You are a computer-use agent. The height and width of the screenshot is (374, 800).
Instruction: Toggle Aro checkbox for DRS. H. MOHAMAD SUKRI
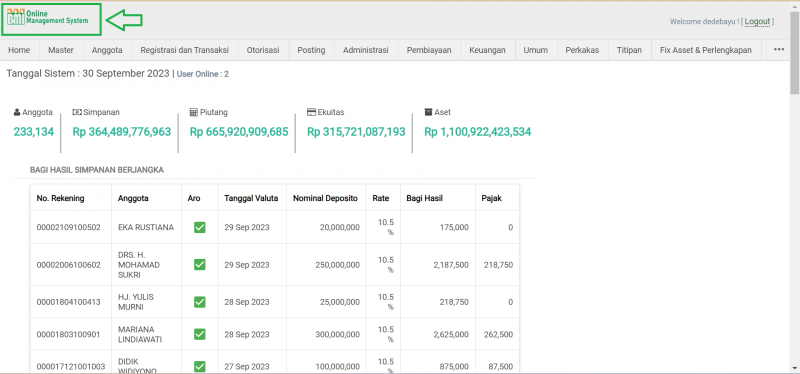[199, 265]
